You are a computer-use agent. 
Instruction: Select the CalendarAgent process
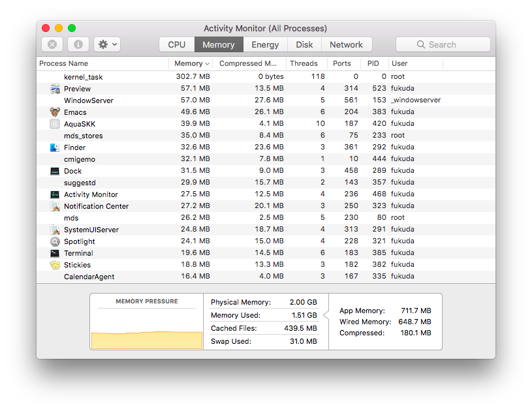(266, 277)
